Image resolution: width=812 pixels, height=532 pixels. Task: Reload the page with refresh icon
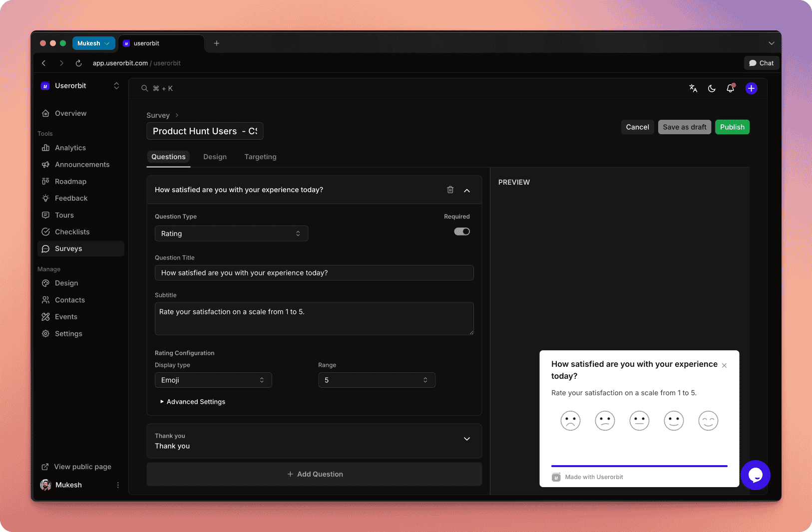[78, 63]
